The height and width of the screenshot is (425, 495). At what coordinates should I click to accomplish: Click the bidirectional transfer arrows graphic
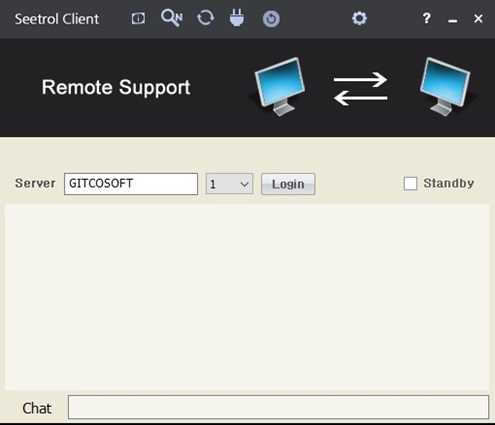[x=360, y=89]
